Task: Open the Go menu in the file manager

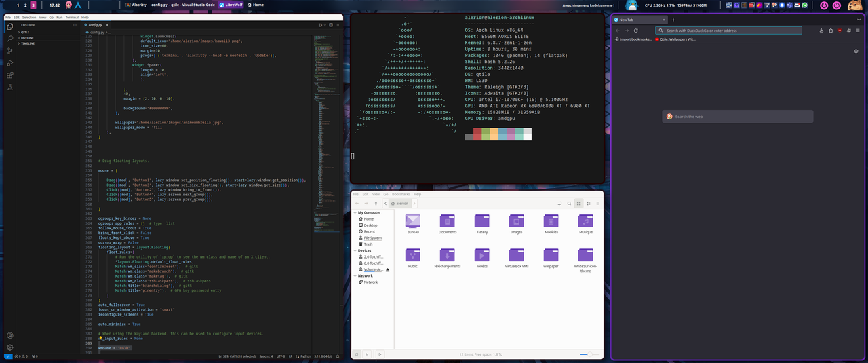Action: pyautogui.click(x=386, y=194)
